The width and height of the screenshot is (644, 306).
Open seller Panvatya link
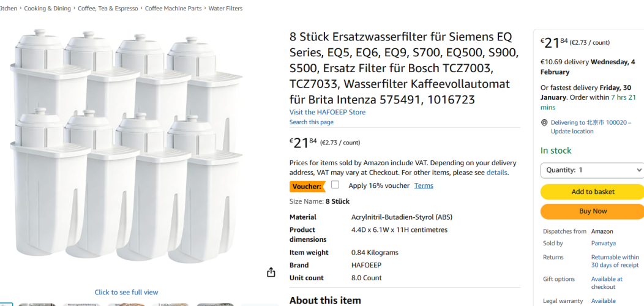[x=603, y=243]
